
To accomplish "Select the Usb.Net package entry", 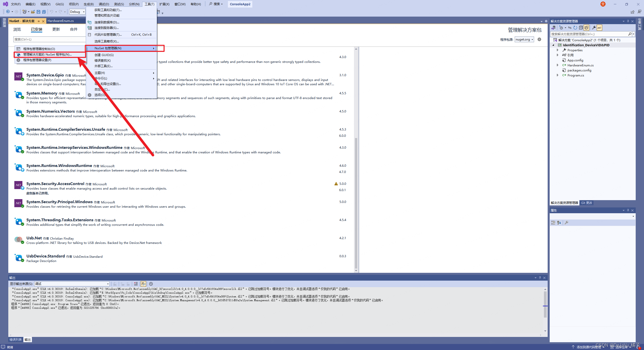I will point(181,240).
